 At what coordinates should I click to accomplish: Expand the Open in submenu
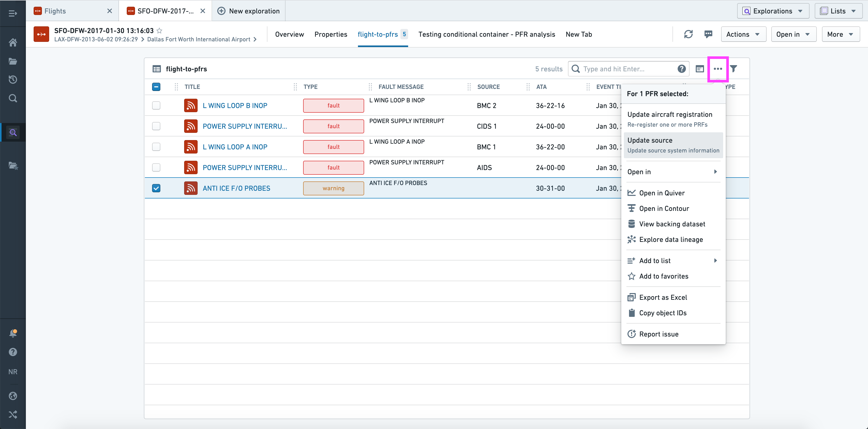[672, 171]
